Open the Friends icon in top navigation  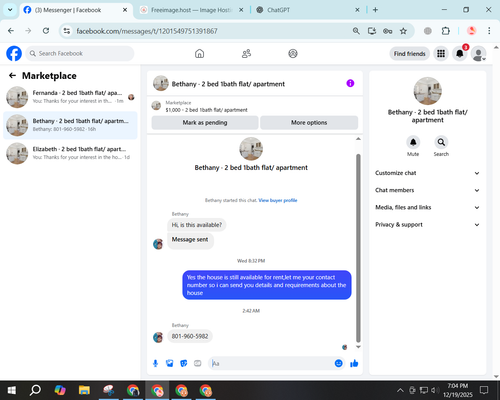coord(246,53)
